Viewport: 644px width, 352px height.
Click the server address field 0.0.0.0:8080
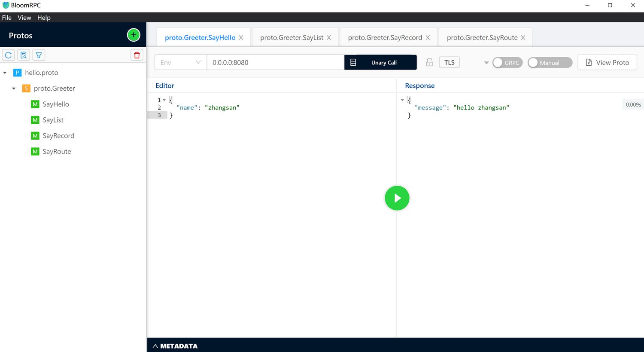tap(276, 62)
